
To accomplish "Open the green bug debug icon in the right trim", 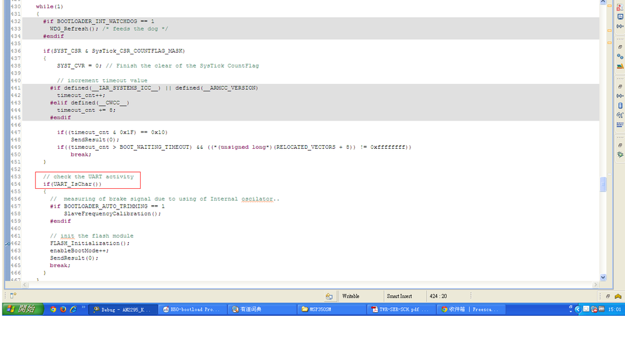I will point(620,154).
